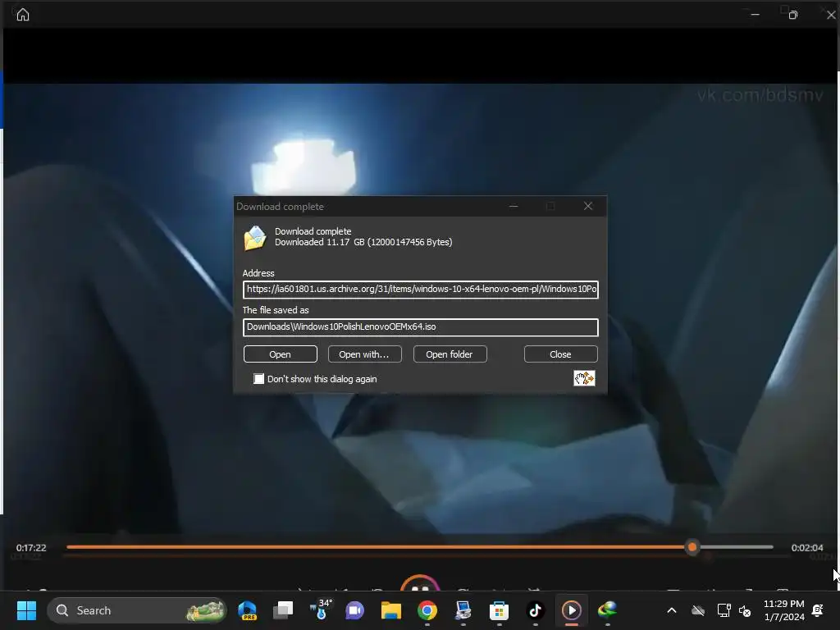
Task: Click elapsed time 0:17:22 label
Action: 31,547
